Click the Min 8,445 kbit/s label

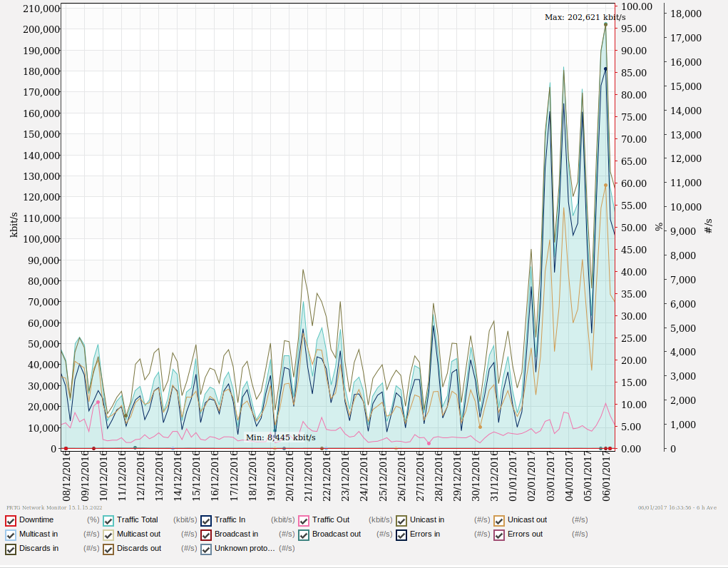pyautogui.click(x=280, y=437)
